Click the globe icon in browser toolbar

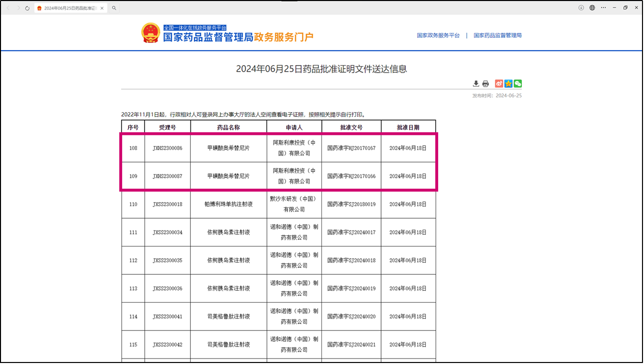[x=592, y=8]
